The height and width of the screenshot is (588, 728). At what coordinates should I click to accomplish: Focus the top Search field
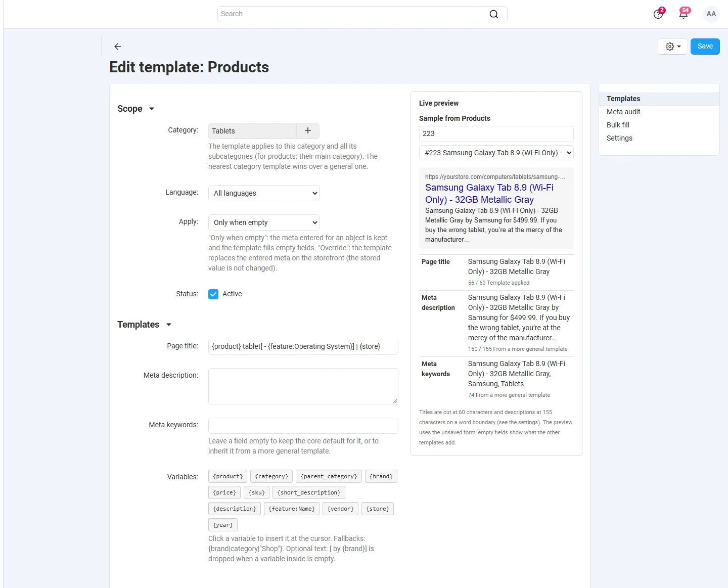[362, 14]
